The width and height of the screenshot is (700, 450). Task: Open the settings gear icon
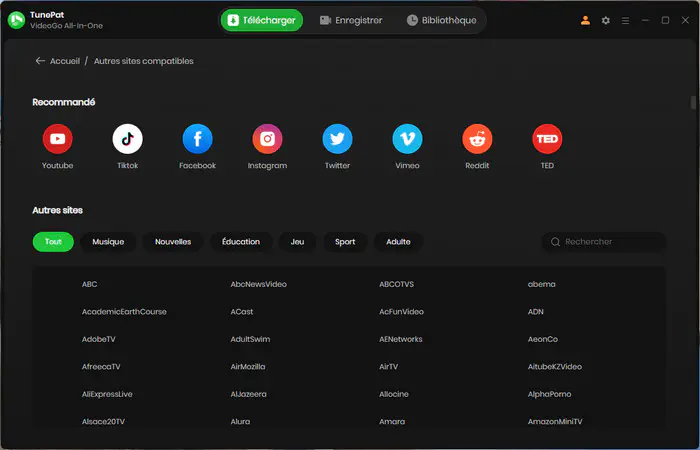[x=605, y=20]
